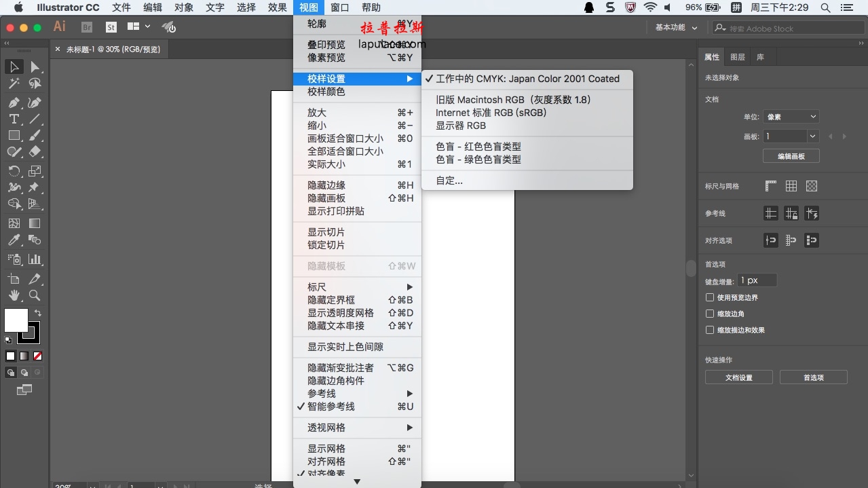Enable 使用预览边界 checkbox
The height and width of the screenshot is (488, 868).
pos(710,297)
